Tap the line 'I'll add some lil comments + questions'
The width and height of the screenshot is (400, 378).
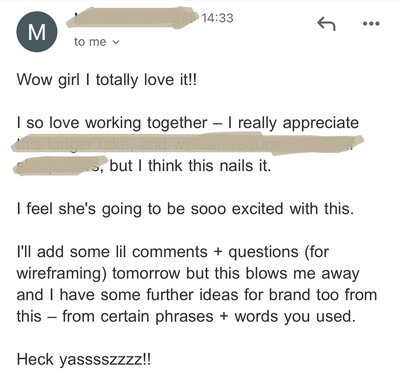(172, 252)
